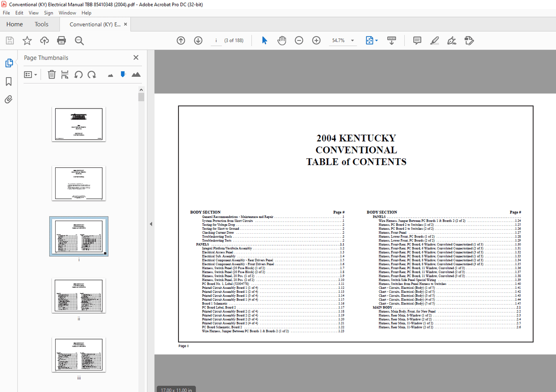Navigate to the next page
The height and width of the screenshot is (392, 556).
click(198, 40)
